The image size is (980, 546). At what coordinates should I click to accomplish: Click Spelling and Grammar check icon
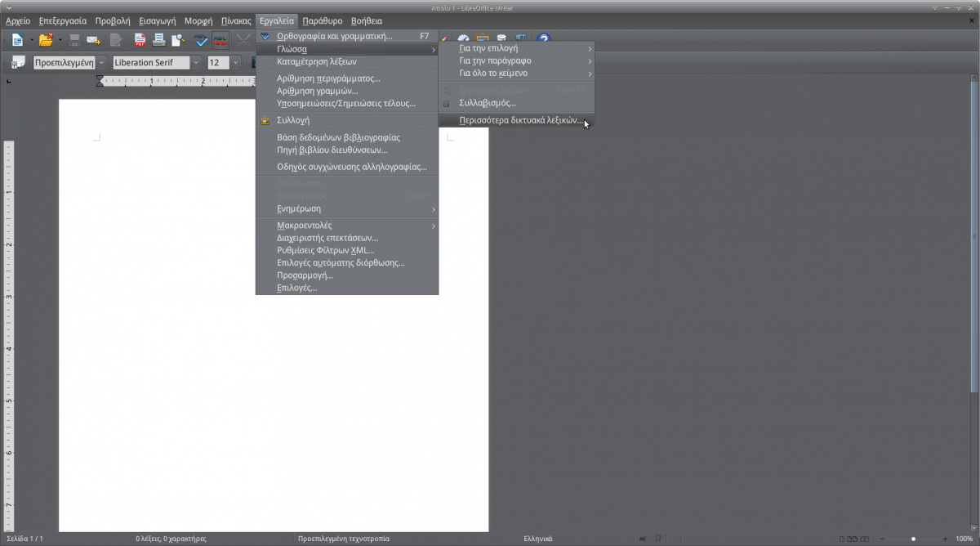[x=202, y=39]
